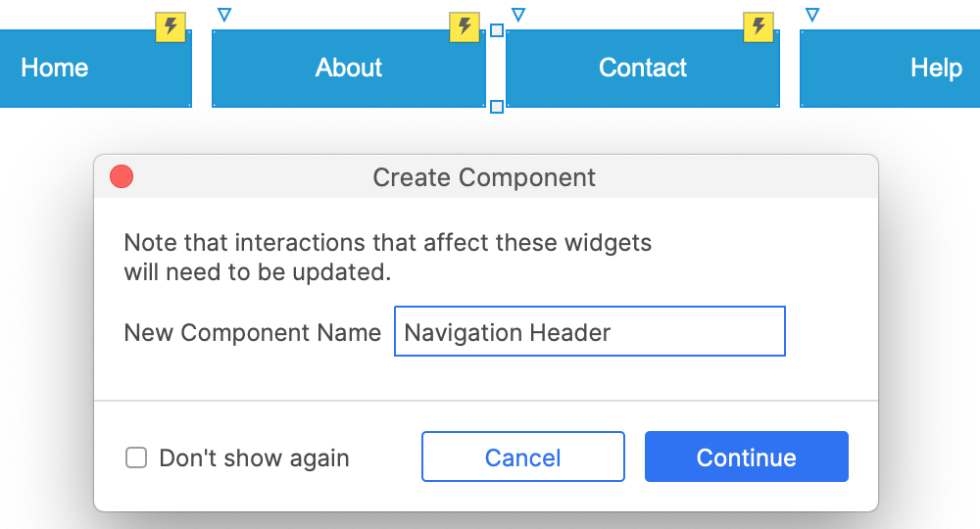
Task: Close the dialog with the red button
Action: (x=122, y=177)
